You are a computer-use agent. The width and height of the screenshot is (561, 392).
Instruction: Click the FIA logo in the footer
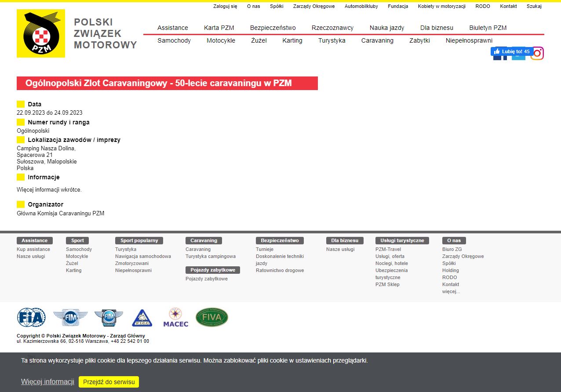click(31, 317)
